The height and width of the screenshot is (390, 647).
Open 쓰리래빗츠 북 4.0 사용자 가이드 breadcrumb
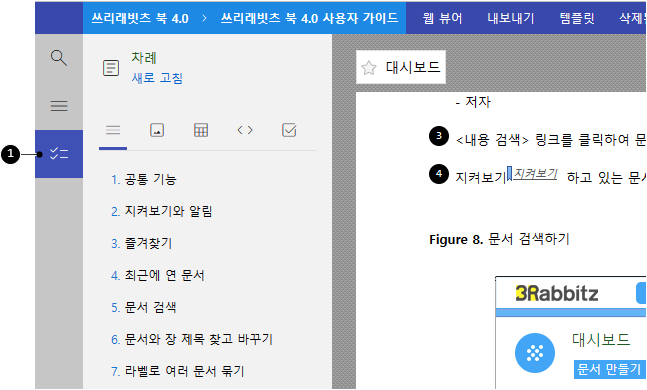[x=309, y=18]
